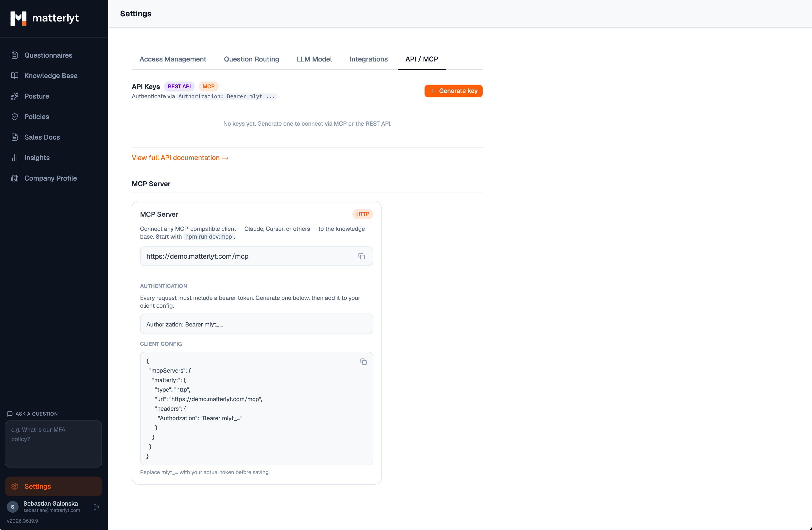
Task: Click the Company Profile building icon
Action: (15, 178)
